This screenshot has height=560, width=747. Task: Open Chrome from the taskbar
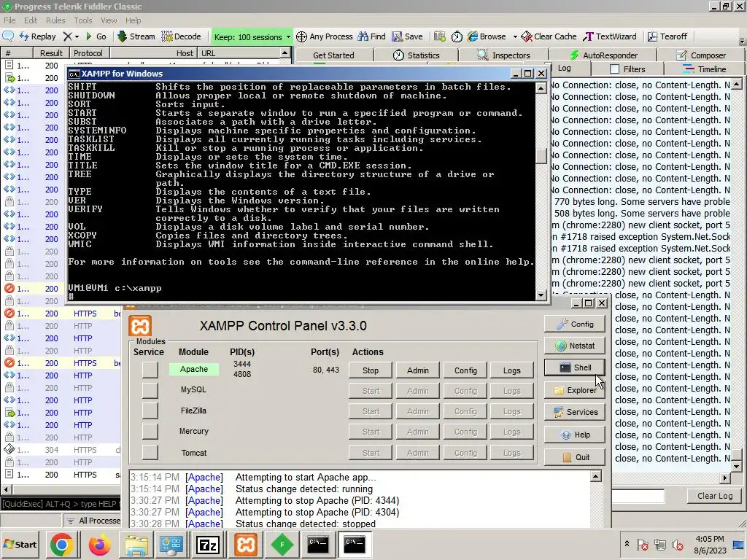click(x=61, y=545)
